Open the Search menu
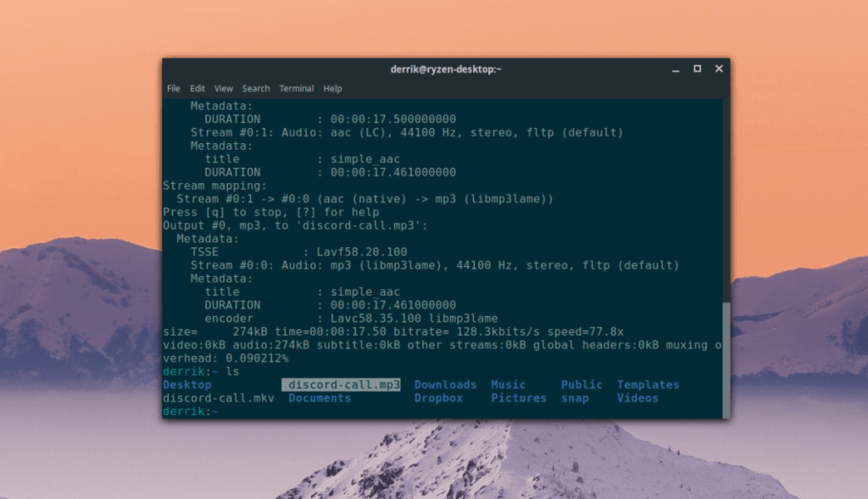The image size is (868, 499). coord(255,88)
